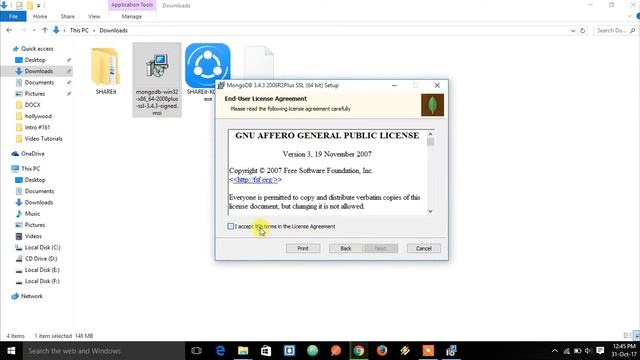Open the Manage tab under Application Tools

click(132, 16)
